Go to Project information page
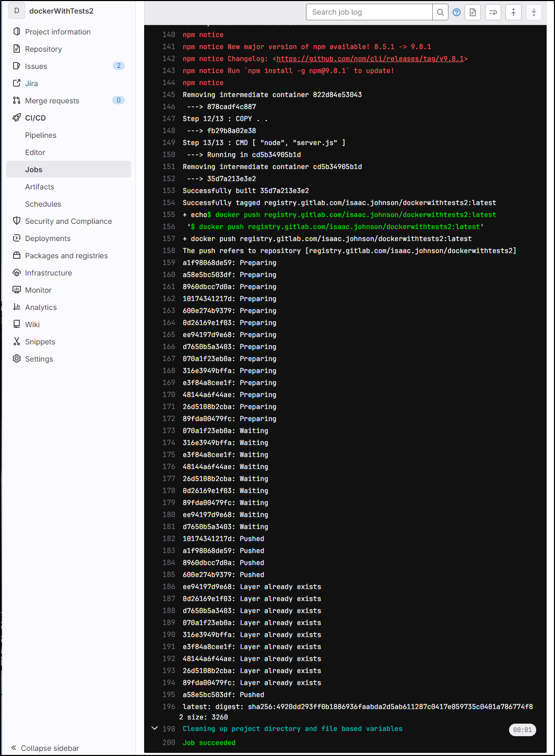This screenshot has width=555, height=756. click(58, 32)
